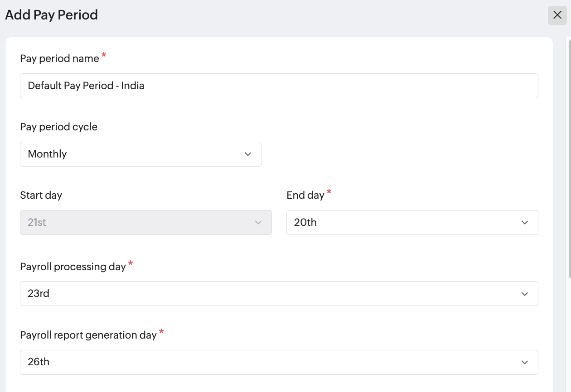This screenshot has height=392, width=571.
Task: Open the Payroll report generation day dropdown
Action: [x=279, y=362]
